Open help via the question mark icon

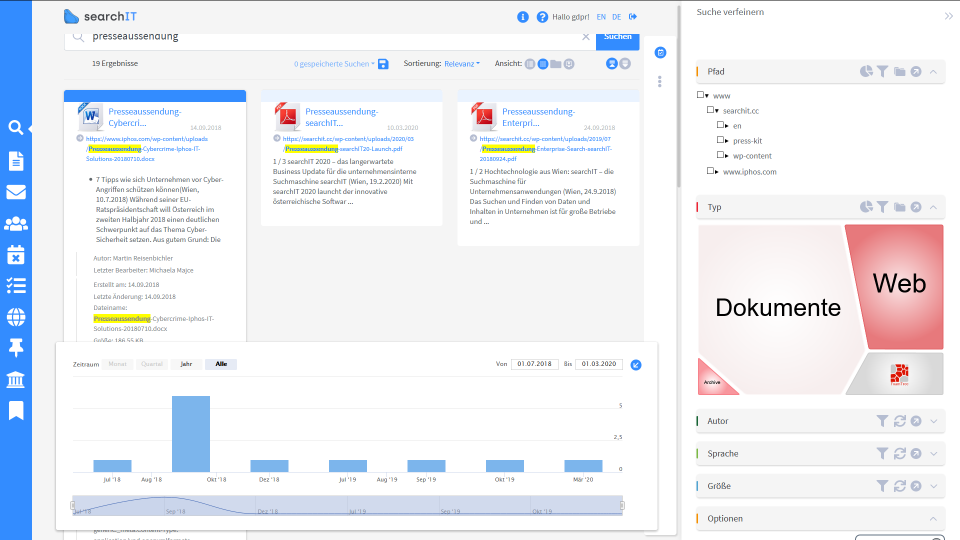pyautogui.click(x=542, y=17)
